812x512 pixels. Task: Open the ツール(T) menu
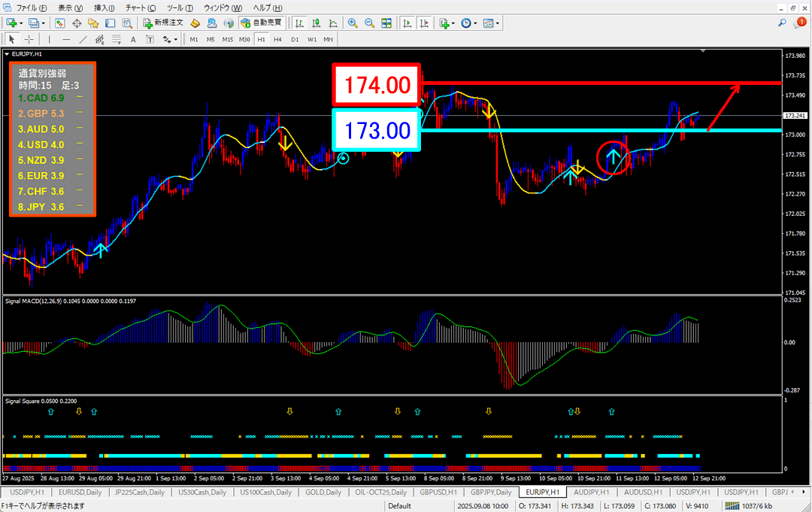(180, 8)
